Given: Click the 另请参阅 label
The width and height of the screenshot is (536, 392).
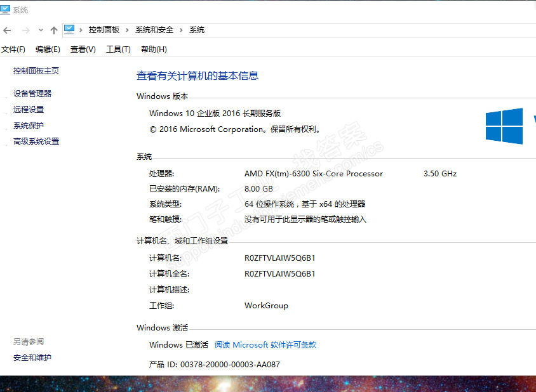Looking at the screenshot, I should [x=29, y=341].
